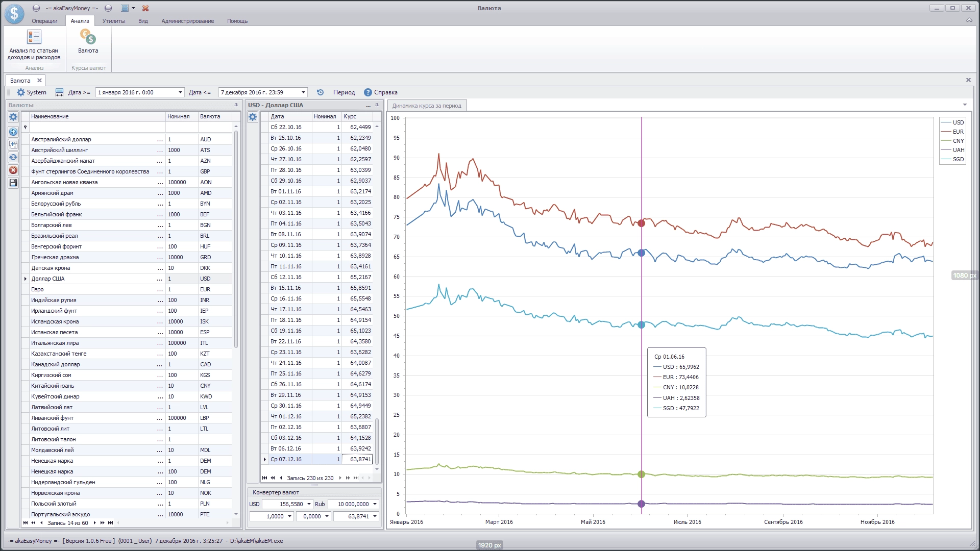Click the Период button

(344, 92)
